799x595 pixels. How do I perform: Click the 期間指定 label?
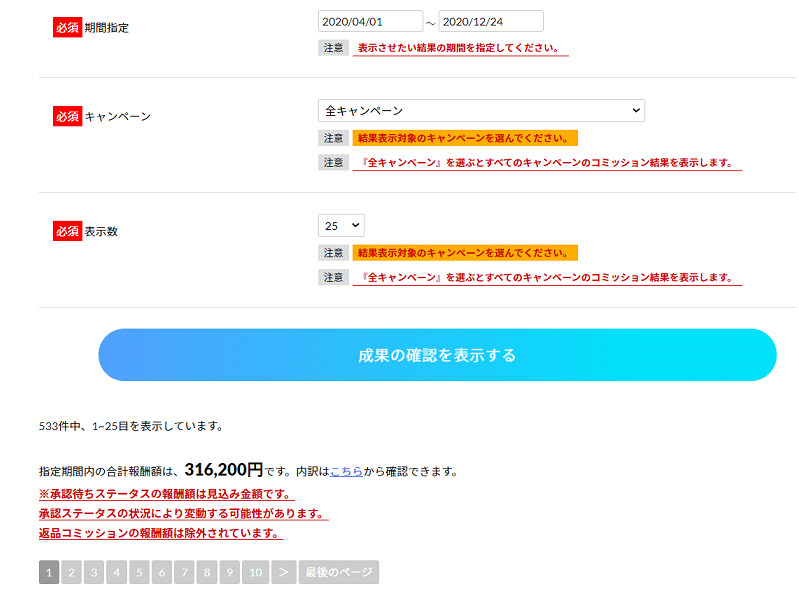coord(106,28)
